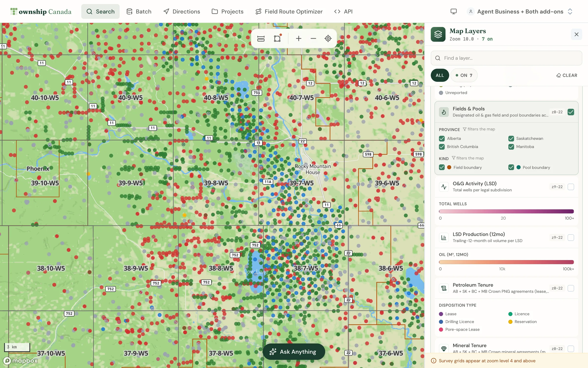Go to Directions

(x=182, y=12)
